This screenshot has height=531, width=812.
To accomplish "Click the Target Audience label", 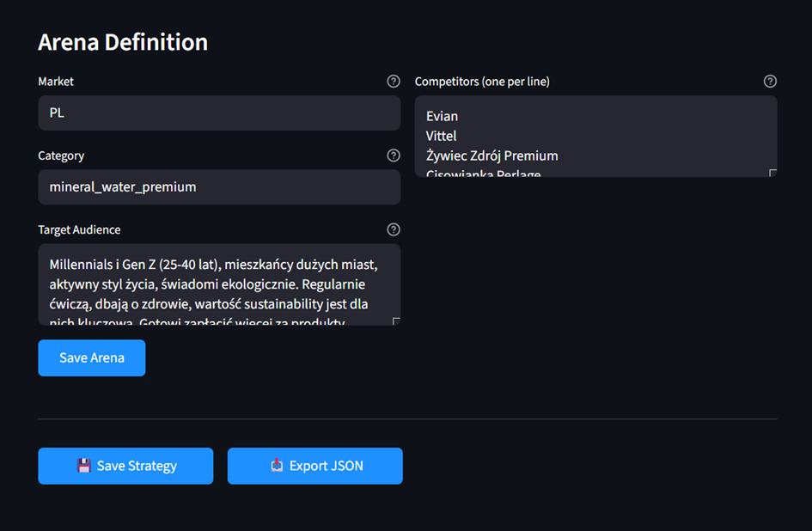I will click(79, 229).
